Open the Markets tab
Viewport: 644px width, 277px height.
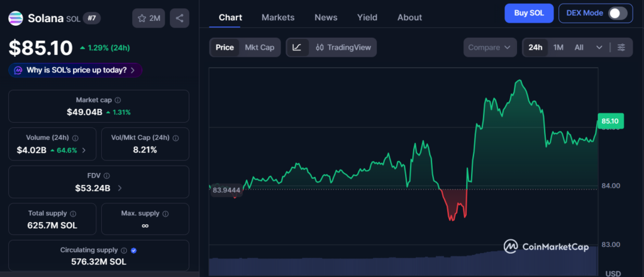(278, 18)
